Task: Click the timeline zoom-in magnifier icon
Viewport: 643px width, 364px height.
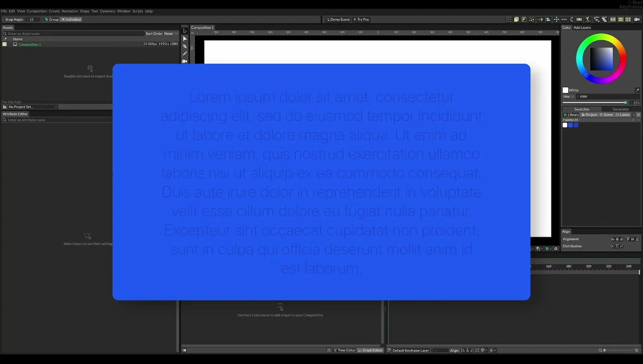Action: tap(636, 350)
